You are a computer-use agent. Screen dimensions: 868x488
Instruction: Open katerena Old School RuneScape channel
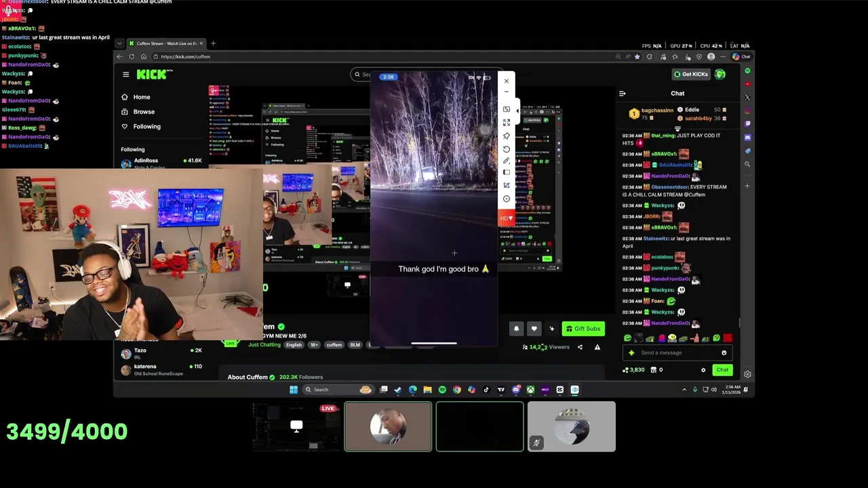click(x=161, y=369)
